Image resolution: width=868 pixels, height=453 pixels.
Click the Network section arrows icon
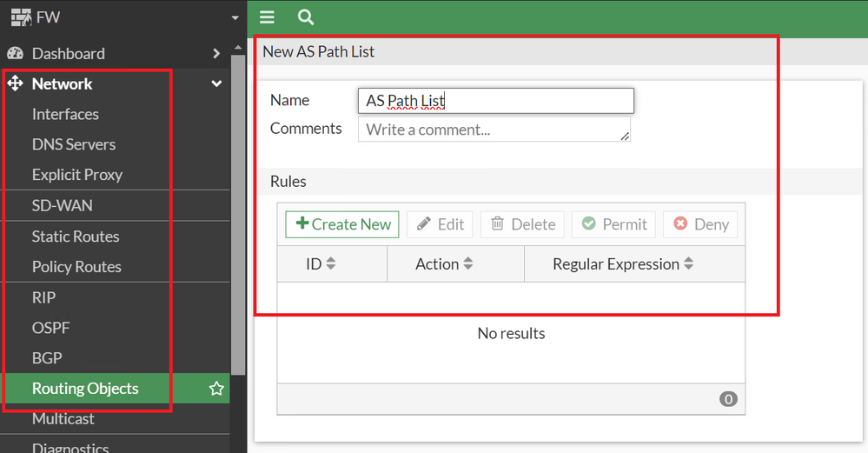(x=15, y=84)
